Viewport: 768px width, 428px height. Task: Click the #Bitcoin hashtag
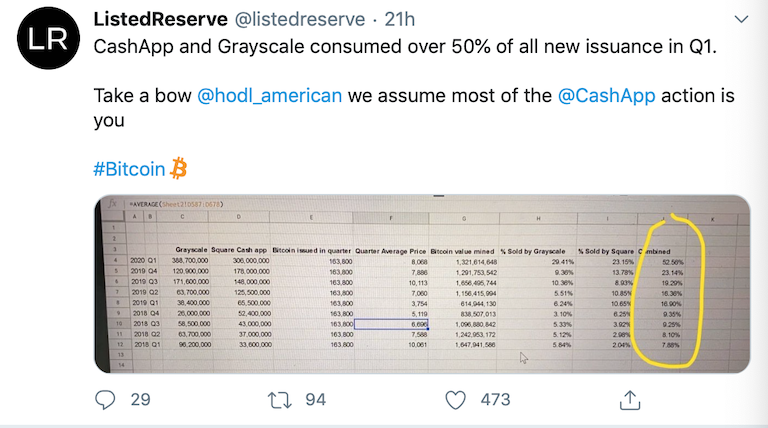click(x=129, y=169)
